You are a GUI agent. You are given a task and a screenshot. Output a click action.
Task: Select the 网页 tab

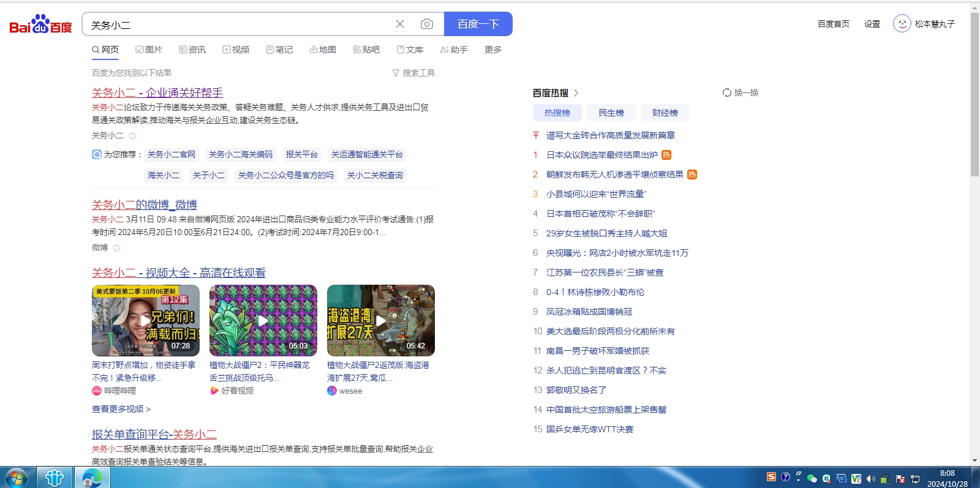pyautogui.click(x=105, y=50)
